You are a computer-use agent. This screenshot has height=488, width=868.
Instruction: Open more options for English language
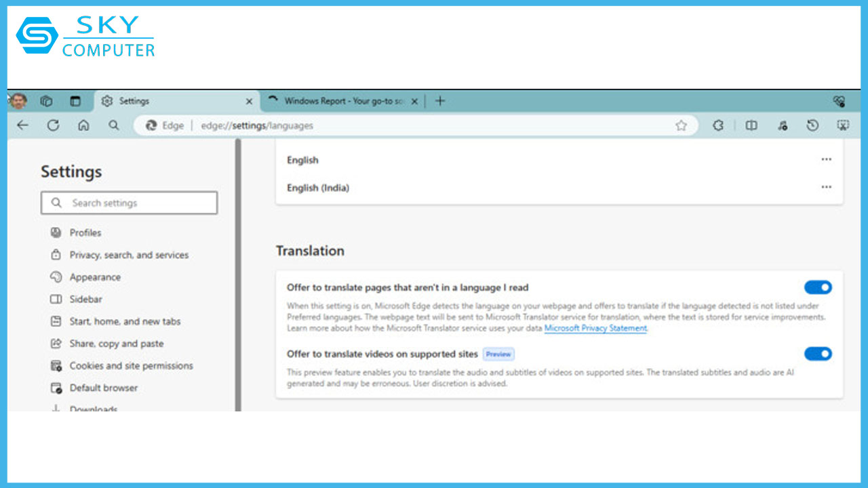826,160
